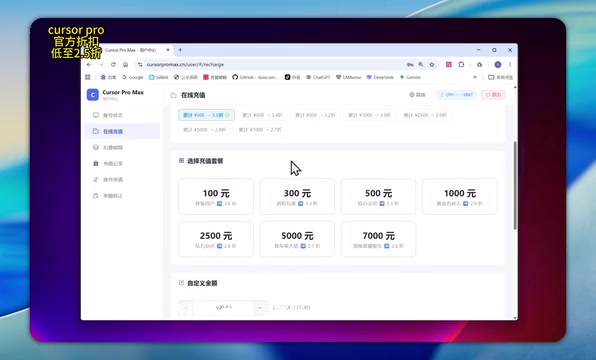Image resolution: width=596 pixels, height=360 pixels.
Task: Close the Cursor Pro Max tab
Action: point(168,50)
